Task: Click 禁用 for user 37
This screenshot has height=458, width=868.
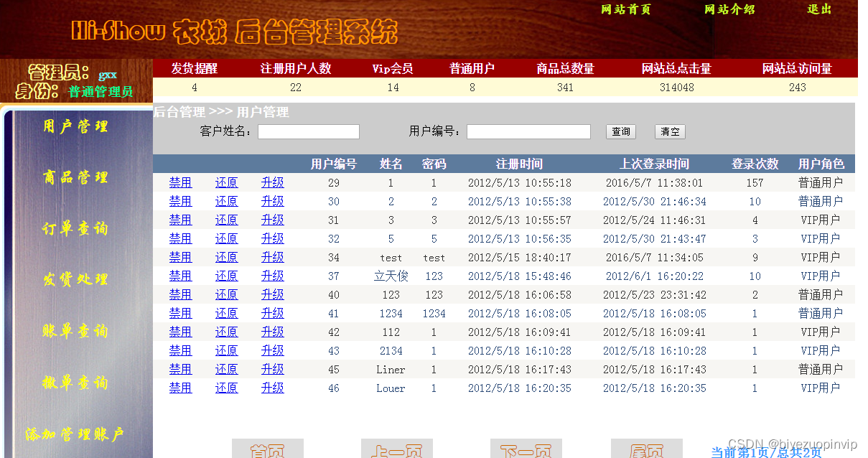Action: (x=181, y=276)
